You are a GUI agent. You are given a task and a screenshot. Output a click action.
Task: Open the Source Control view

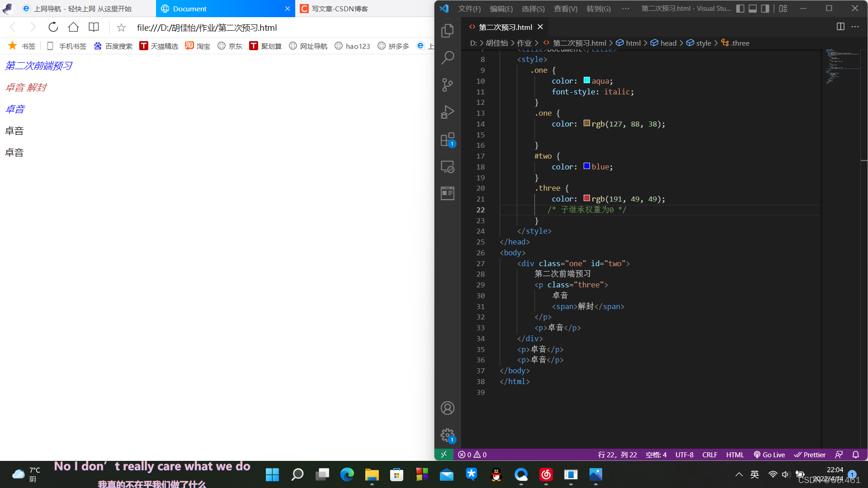(447, 84)
